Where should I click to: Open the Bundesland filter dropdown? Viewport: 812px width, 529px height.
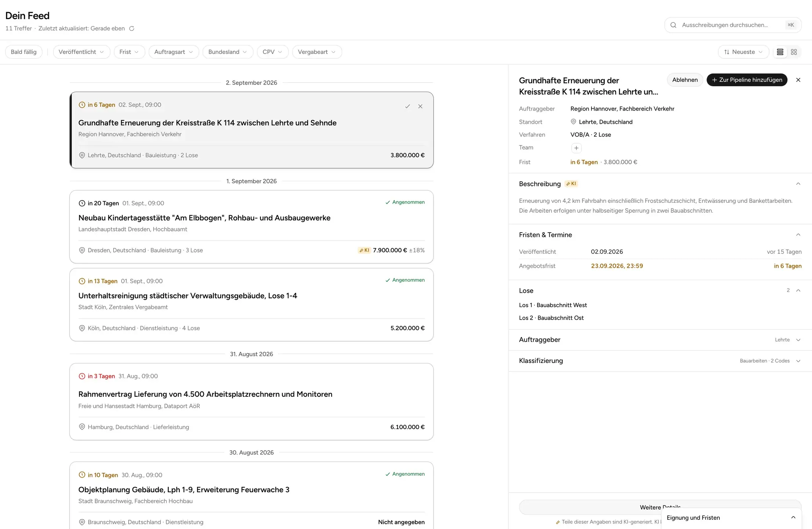tap(228, 52)
